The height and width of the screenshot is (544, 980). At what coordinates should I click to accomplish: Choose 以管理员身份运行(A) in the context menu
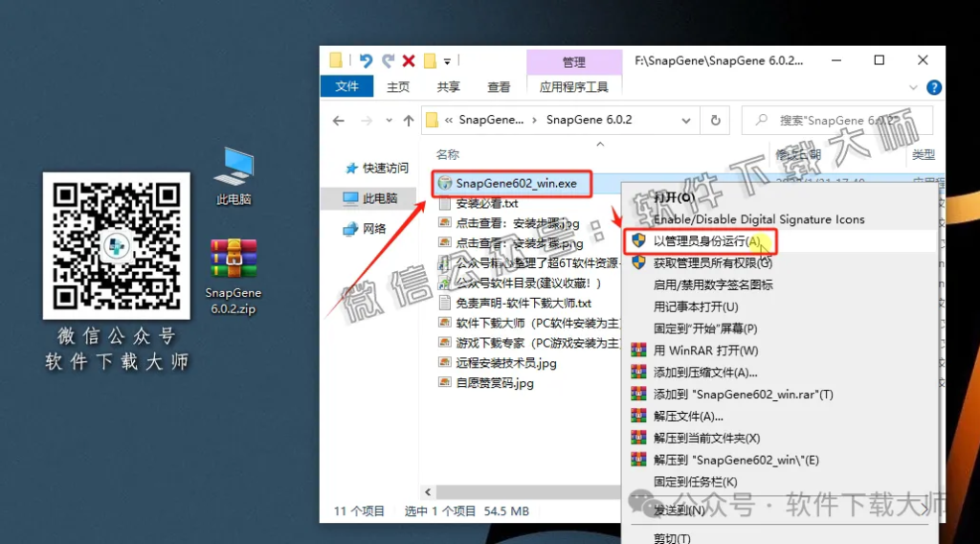pos(707,241)
